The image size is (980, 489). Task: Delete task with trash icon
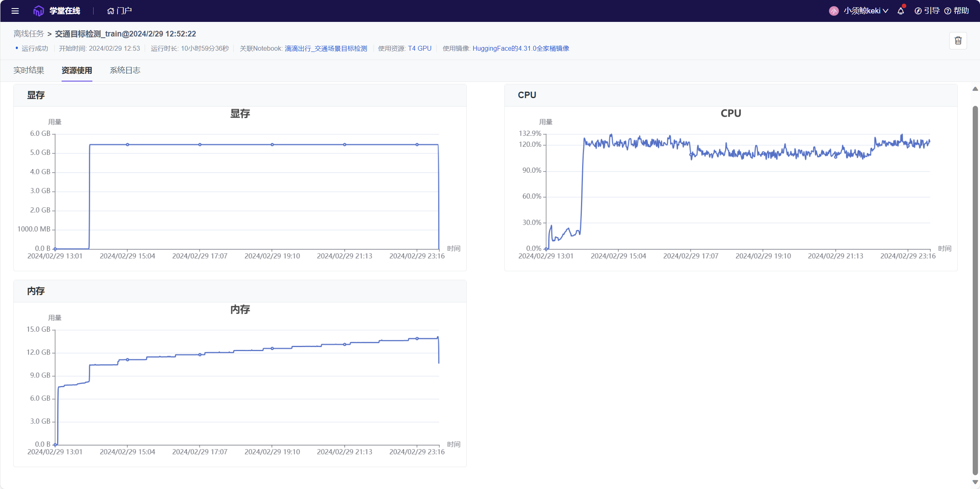[x=958, y=41]
